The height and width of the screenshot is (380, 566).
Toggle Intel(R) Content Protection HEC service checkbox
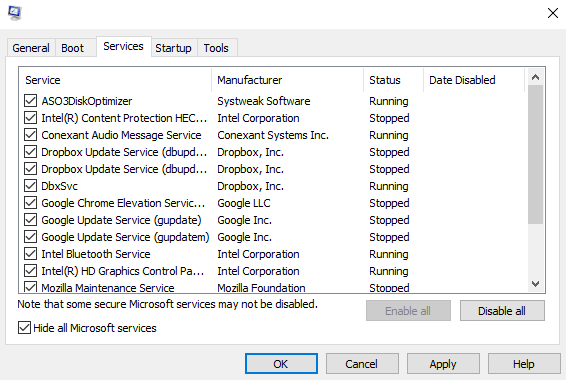tap(31, 118)
